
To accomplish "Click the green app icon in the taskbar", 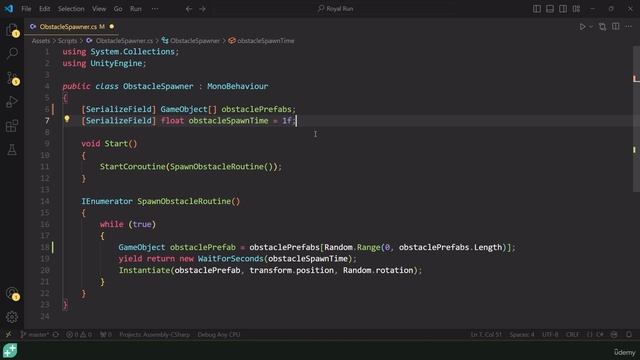I will pos(10,350).
